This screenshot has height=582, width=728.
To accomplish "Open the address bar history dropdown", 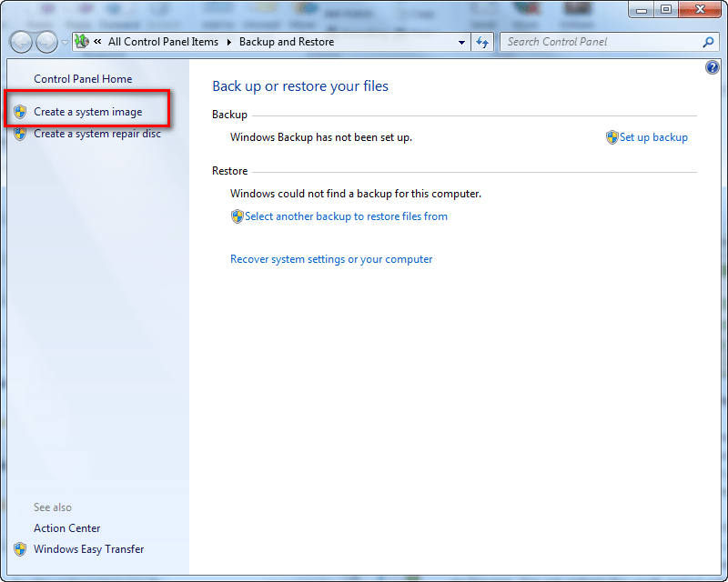I will click(x=461, y=42).
